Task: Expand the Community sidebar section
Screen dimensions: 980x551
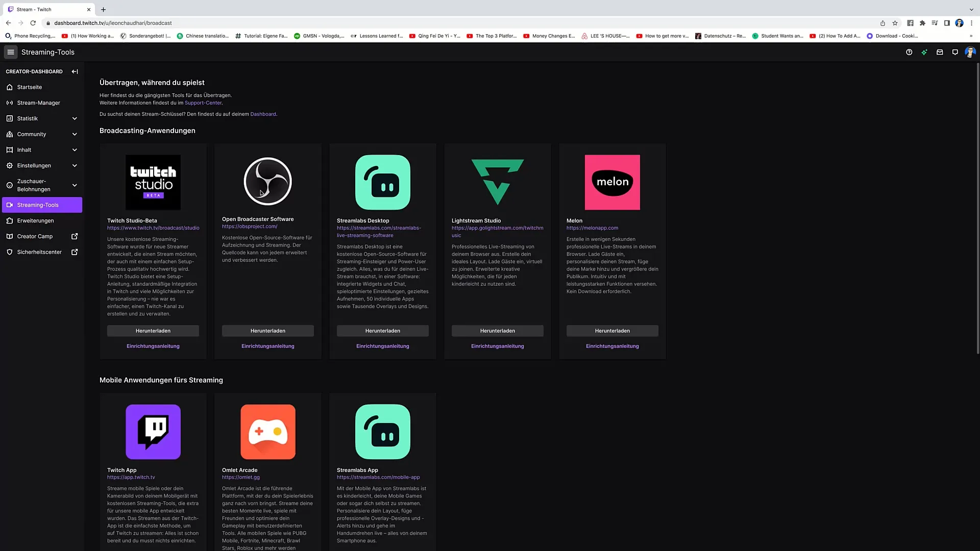Action: [x=75, y=134]
